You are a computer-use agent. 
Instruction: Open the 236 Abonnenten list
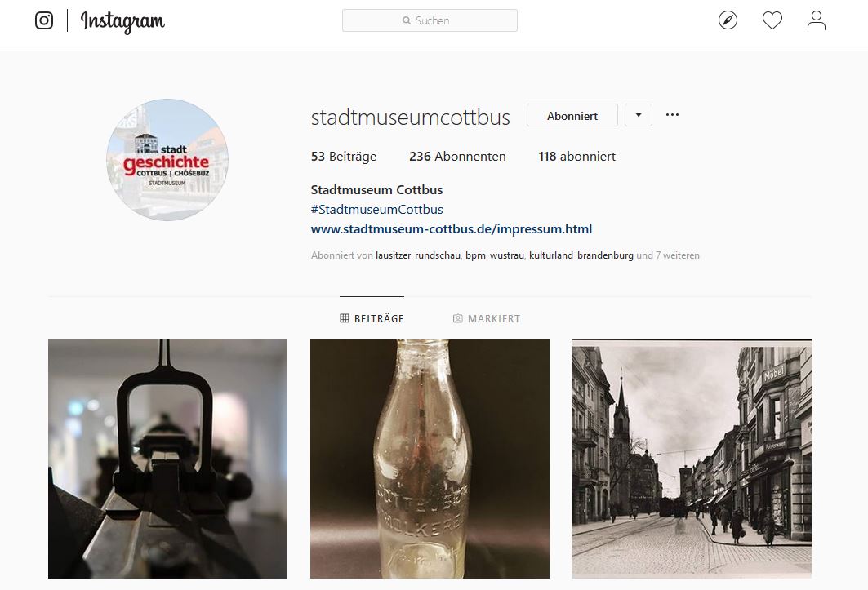[x=457, y=157]
